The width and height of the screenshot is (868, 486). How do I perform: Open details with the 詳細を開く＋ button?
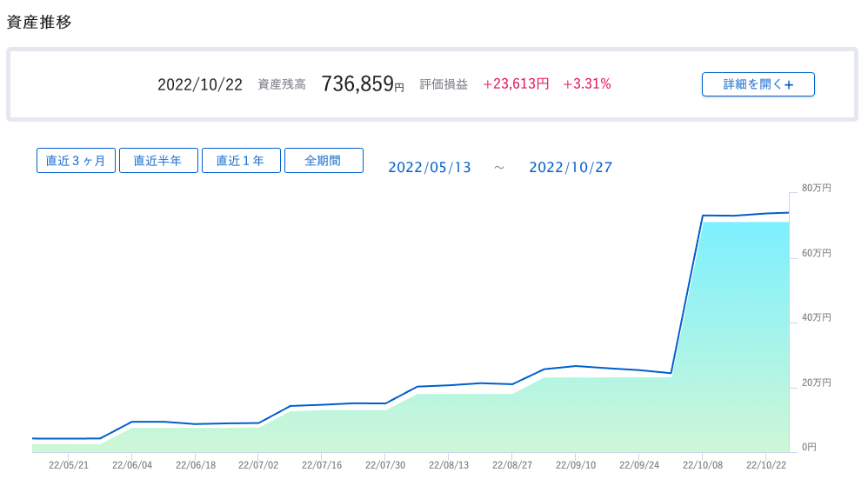click(758, 84)
